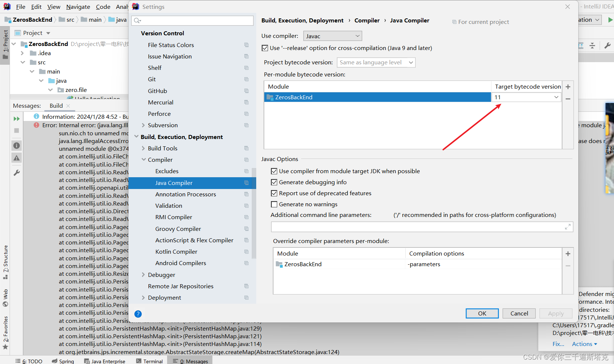Rerun the build in Messages panel

pyautogui.click(x=16, y=118)
